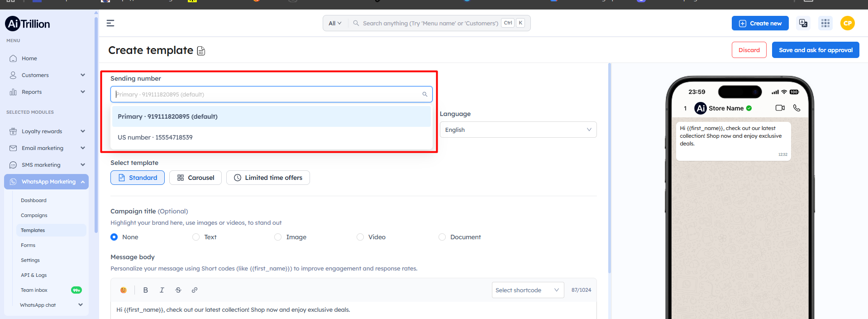This screenshot has height=319, width=868.
Task: Choose the Limited time offers template type
Action: [268, 178]
